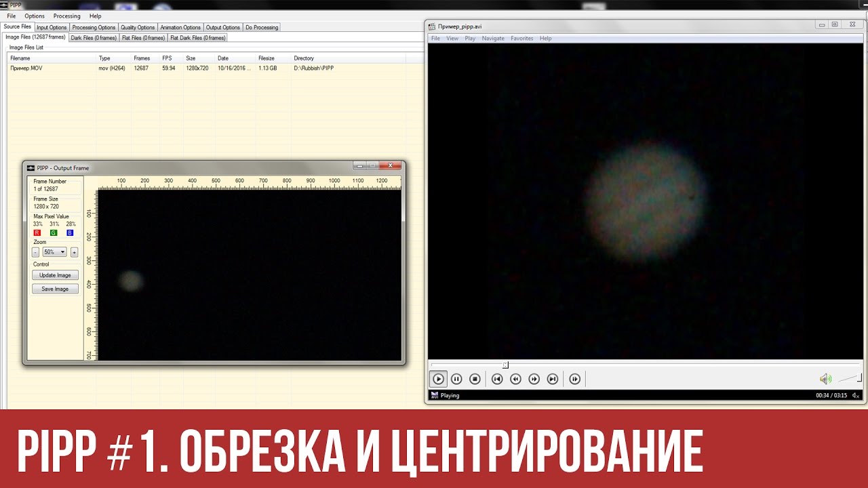The height and width of the screenshot is (488, 868).
Task: Click the D:\Rubbish\PIPP directory cell
Action: 313,68
